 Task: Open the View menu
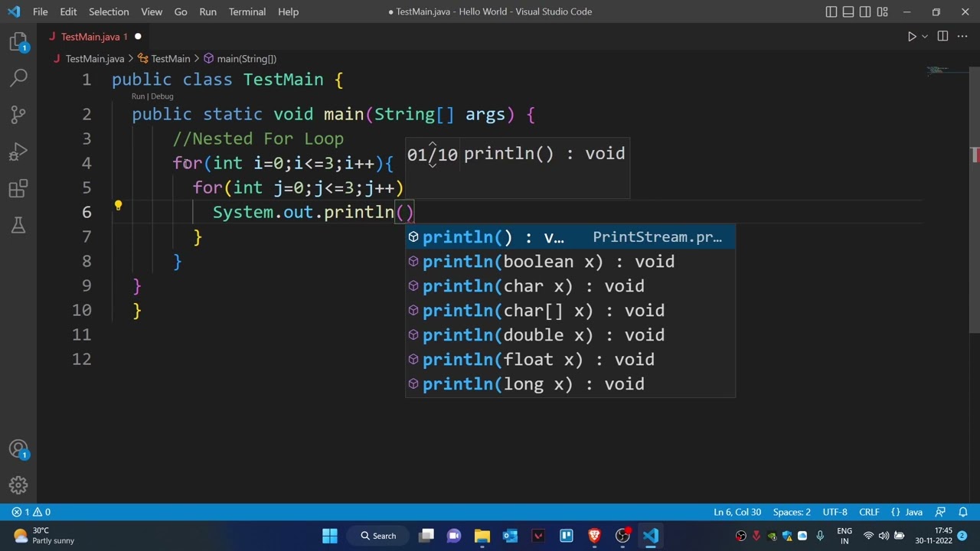click(x=152, y=11)
